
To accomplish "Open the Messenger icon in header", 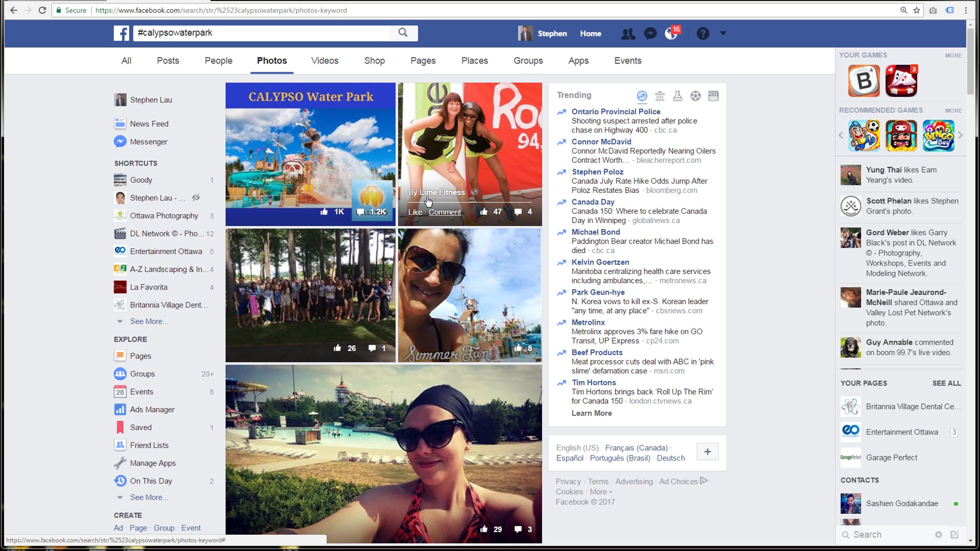I will [650, 33].
